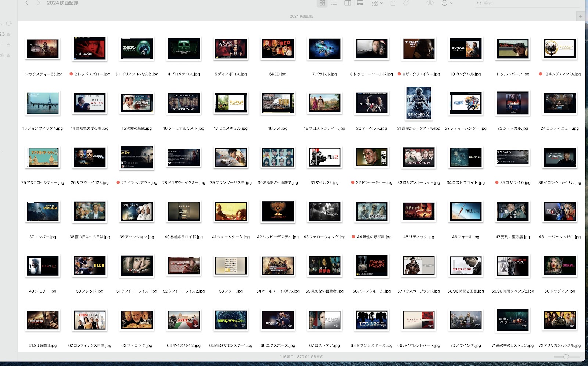This screenshot has height=366, width=588.
Task: Select the 25 アステロ…シティー thumbnail
Action: coord(43,157)
